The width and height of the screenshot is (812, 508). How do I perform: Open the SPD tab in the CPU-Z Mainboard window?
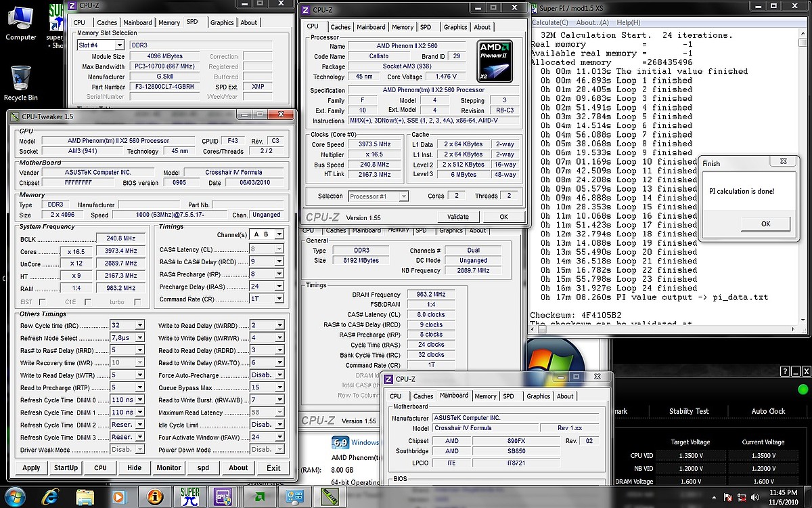coord(508,396)
